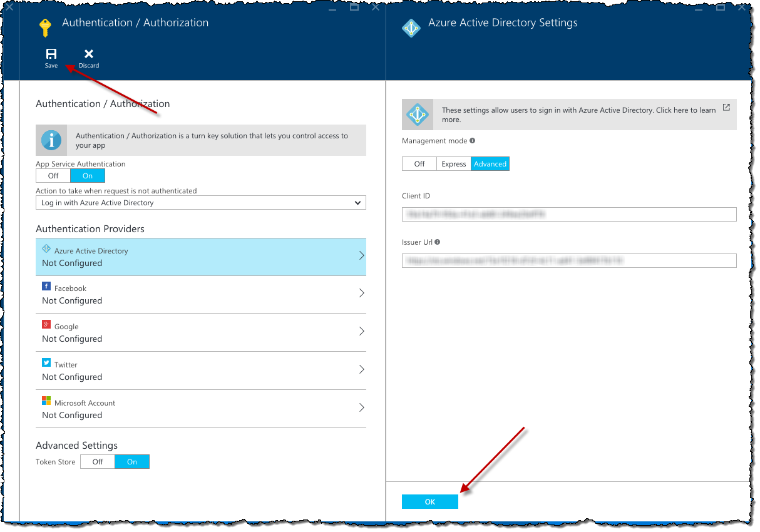Screen dimensions: 760x532
Task: Set Management mode to Express
Action: [454, 164]
